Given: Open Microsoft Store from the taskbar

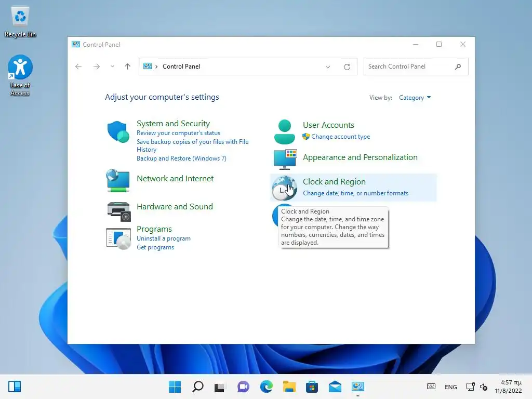Looking at the screenshot, I should click(312, 387).
